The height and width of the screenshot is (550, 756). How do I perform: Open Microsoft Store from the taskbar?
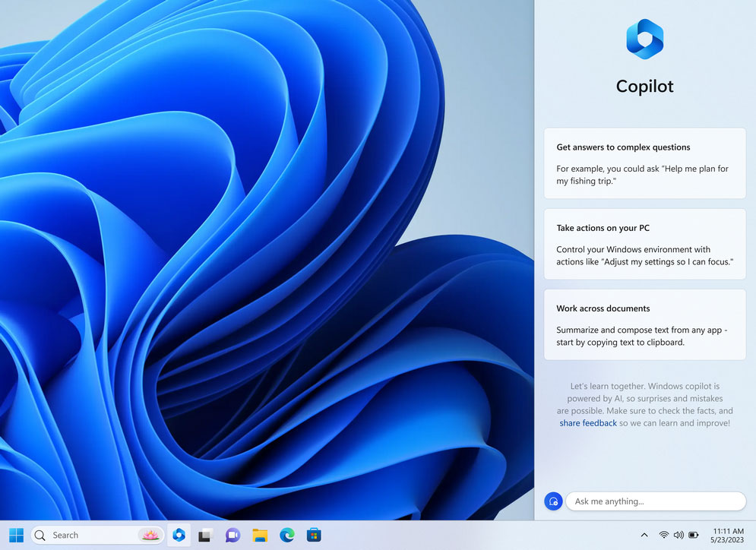pyautogui.click(x=314, y=535)
